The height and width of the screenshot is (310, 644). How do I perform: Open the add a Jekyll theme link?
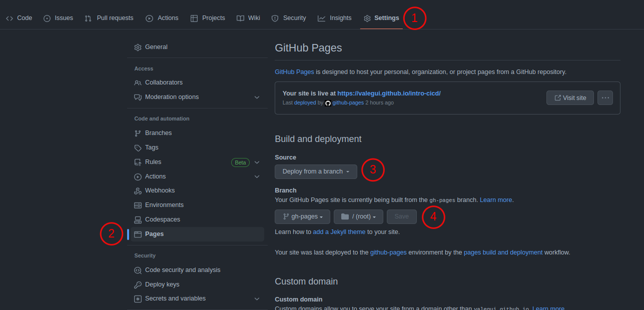pyautogui.click(x=338, y=231)
